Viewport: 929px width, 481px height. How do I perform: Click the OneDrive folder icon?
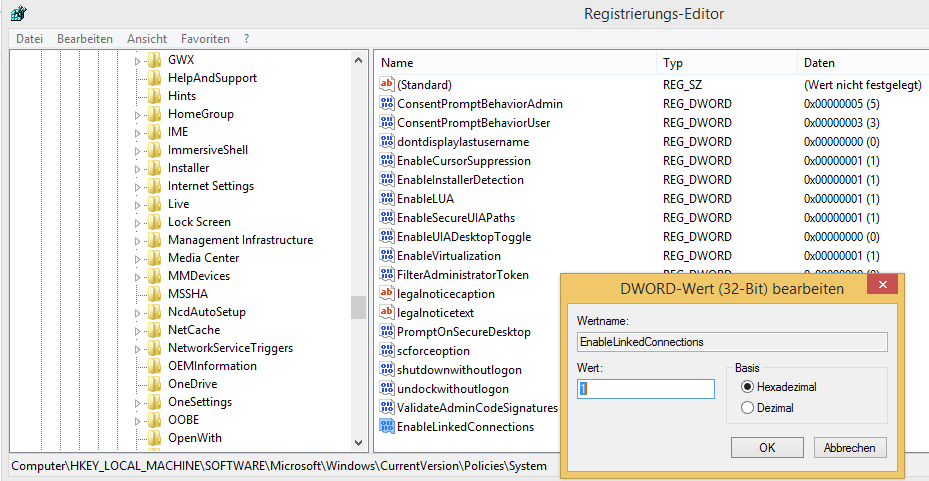pos(154,384)
